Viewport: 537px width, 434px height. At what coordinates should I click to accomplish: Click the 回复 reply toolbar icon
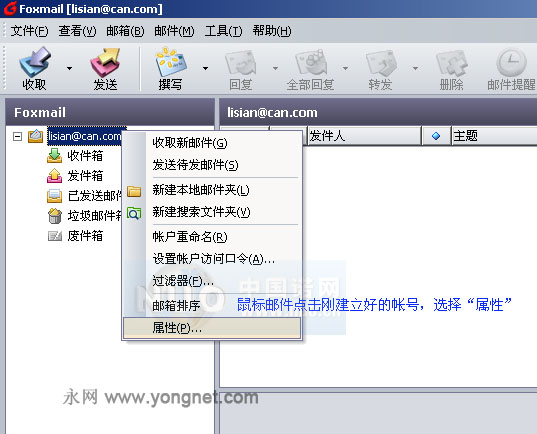click(x=241, y=63)
